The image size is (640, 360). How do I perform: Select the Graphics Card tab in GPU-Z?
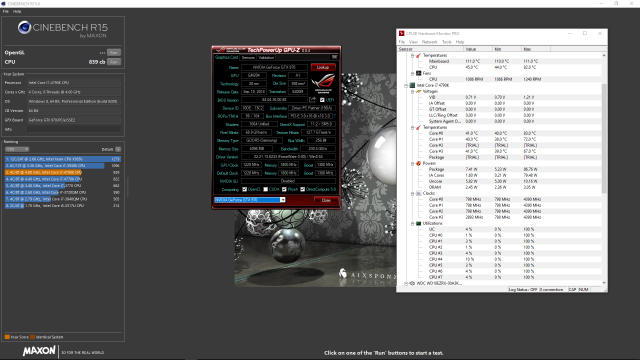[227, 58]
